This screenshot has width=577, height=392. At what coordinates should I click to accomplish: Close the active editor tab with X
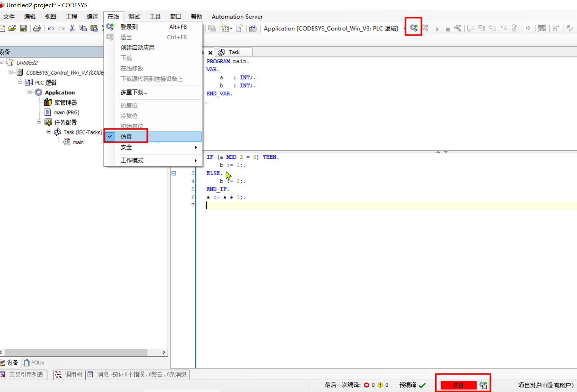coord(210,53)
